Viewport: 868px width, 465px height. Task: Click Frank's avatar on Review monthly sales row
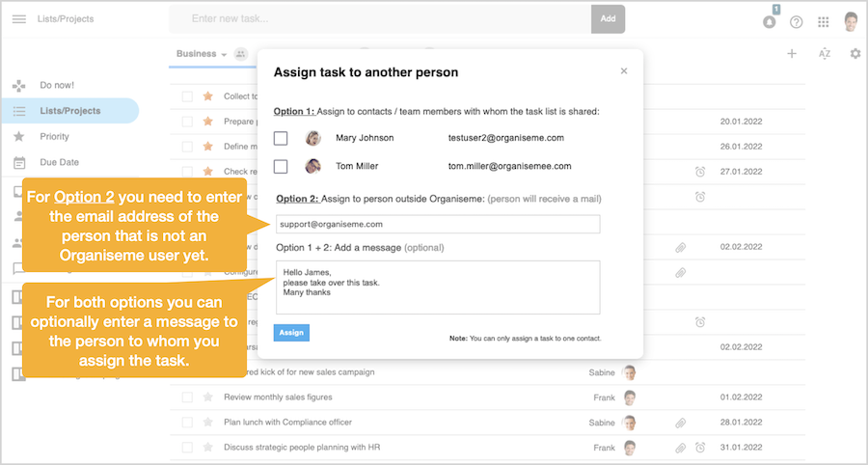coord(629,397)
